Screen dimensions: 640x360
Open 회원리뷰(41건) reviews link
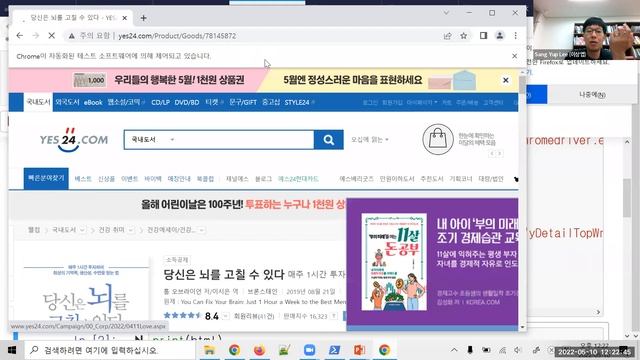click(254, 316)
